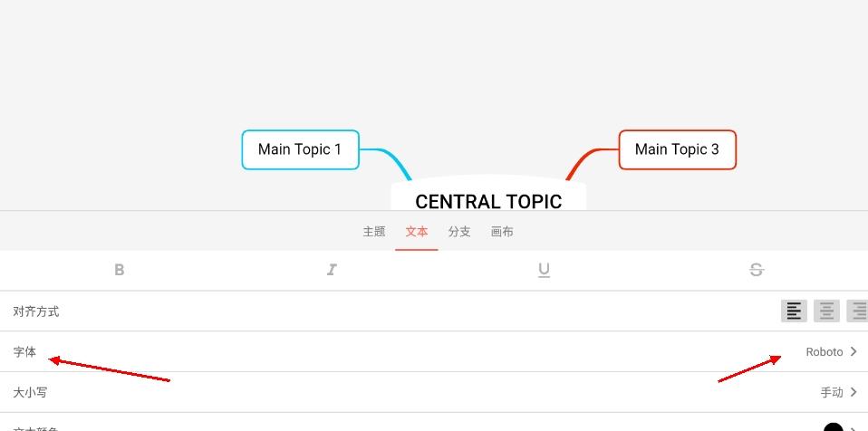Select the 文本 tab
The image size is (868, 431).
pos(417,232)
